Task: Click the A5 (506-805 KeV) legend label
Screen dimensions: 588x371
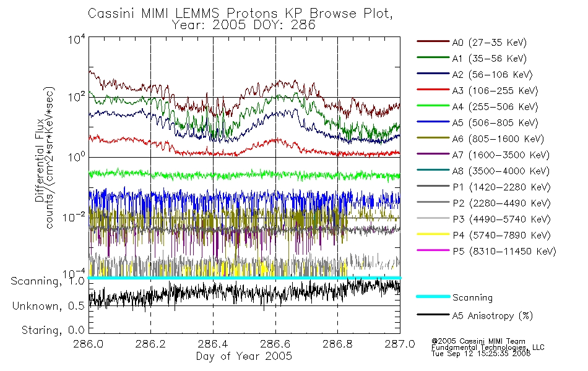Action: click(495, 123)
